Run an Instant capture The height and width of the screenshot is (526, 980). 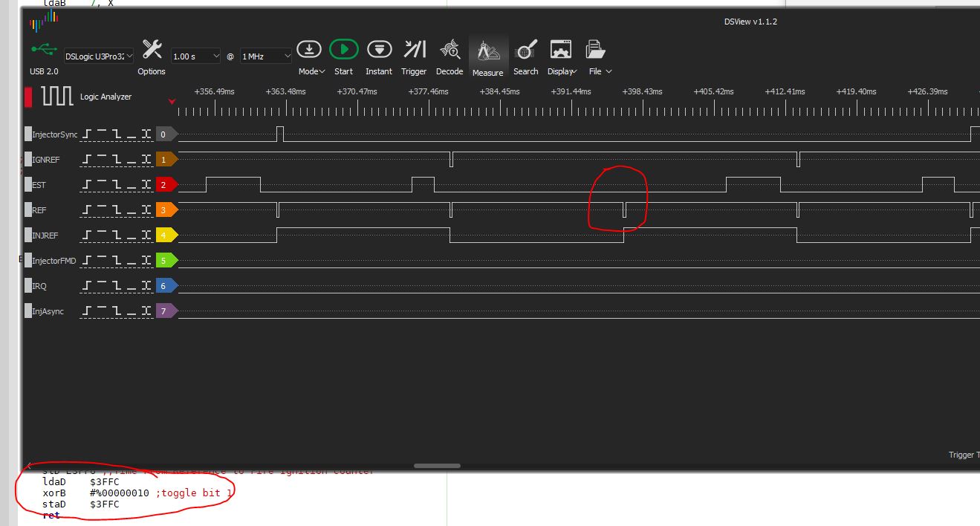[379, 57]
